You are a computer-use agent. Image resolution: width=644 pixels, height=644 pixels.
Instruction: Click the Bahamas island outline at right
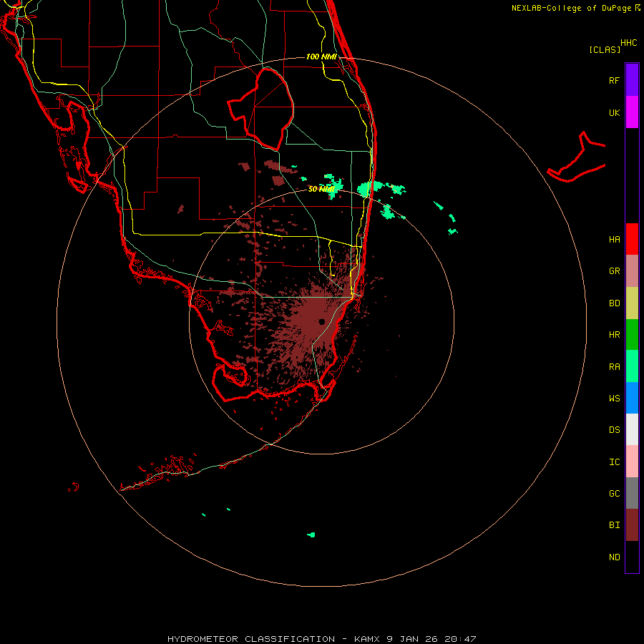[x=576, y=157]
